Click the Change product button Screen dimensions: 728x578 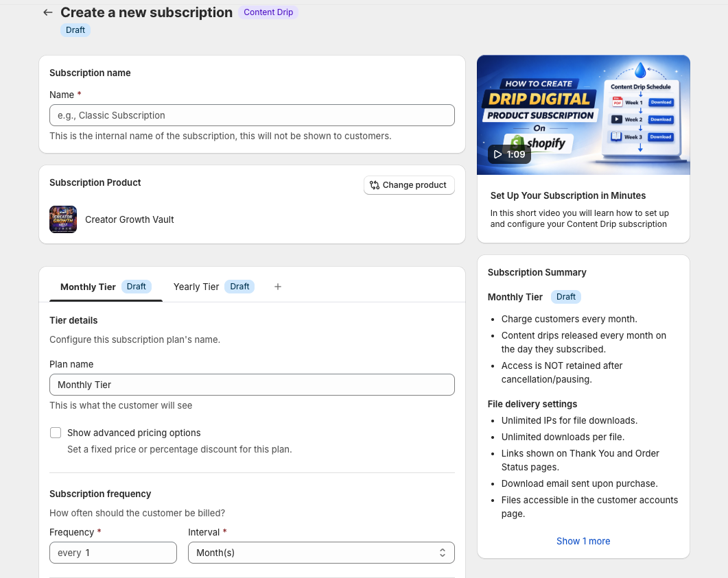409,185
